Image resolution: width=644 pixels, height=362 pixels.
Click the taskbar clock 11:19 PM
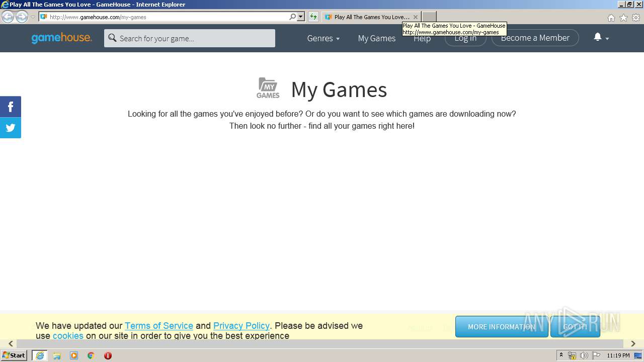tap(618, 355)
